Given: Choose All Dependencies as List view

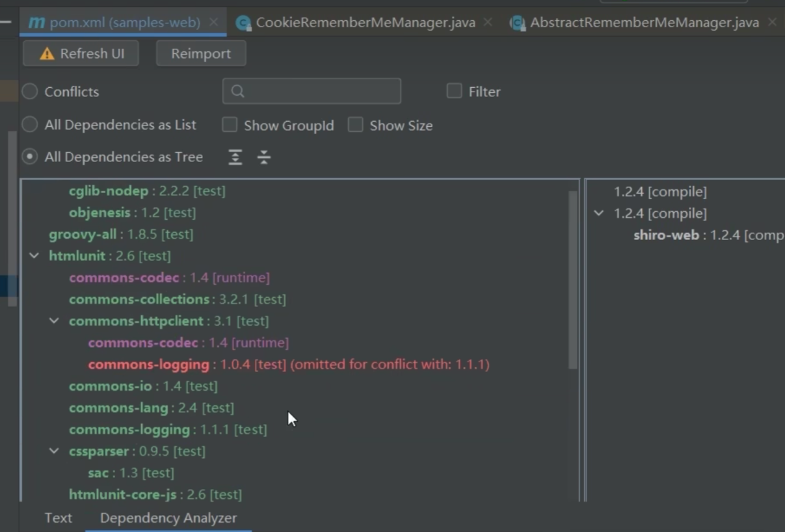Looking at the screenshot, I should (30, 124).
